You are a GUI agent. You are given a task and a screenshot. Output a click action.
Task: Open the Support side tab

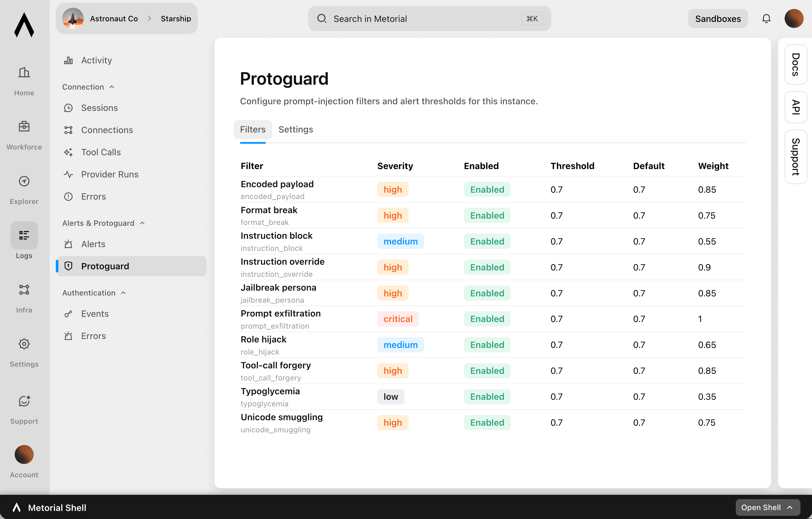[796, 157]
